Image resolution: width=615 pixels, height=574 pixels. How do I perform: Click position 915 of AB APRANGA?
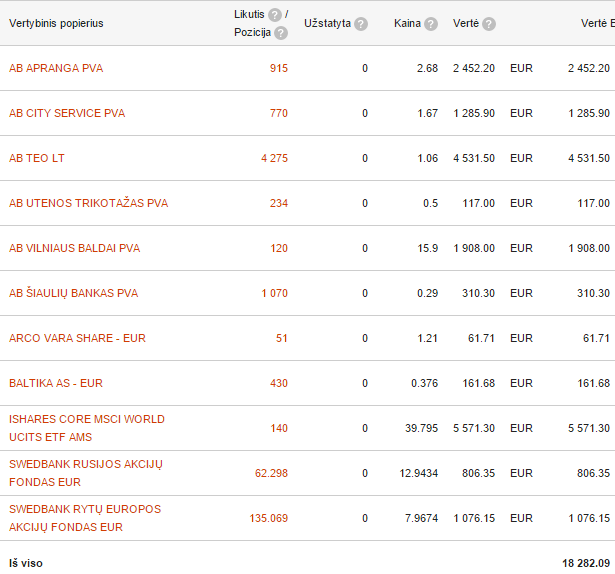coord(279,68)
